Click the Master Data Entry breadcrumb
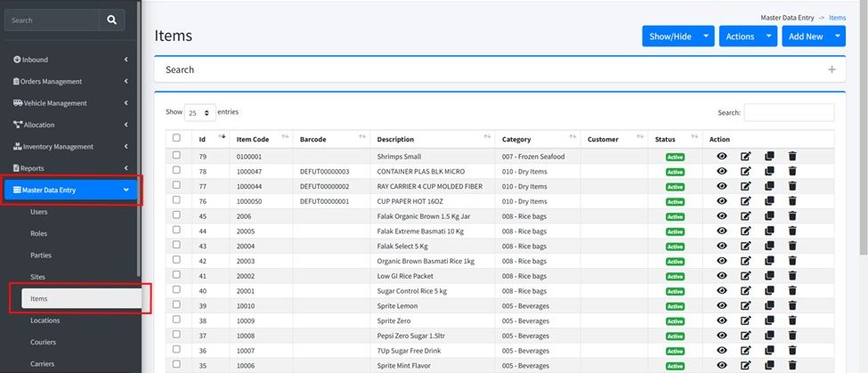 (x=787, y=18)
